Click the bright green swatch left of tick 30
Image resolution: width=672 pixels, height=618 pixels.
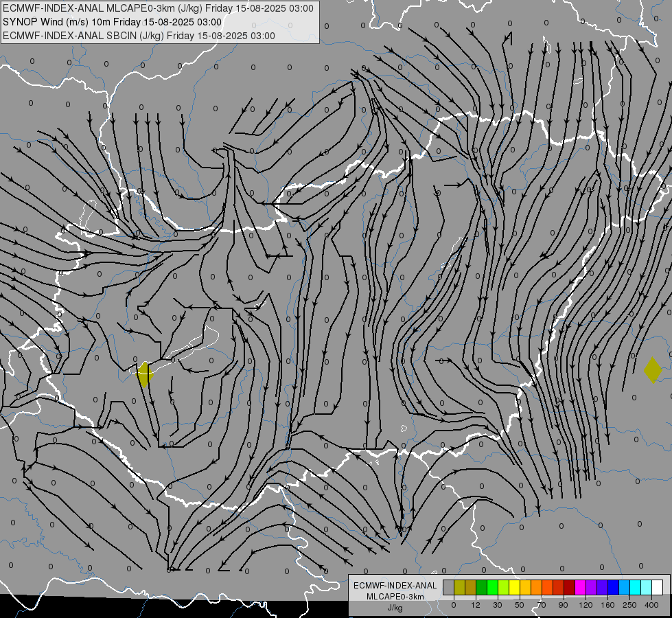point(492,587)
